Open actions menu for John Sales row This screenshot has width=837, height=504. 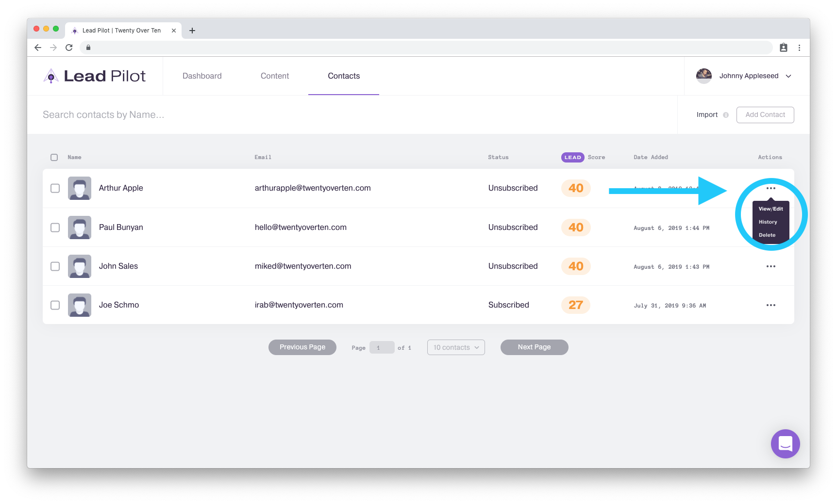point(771,266)
